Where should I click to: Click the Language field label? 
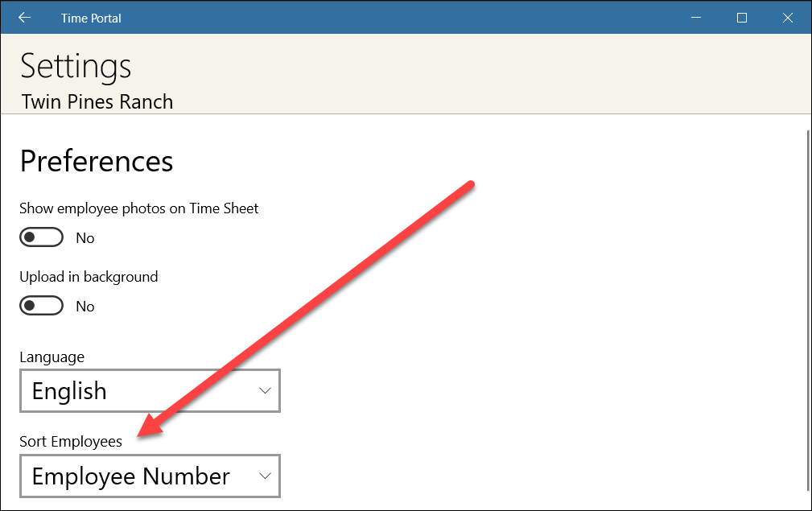tap(52, 357)
